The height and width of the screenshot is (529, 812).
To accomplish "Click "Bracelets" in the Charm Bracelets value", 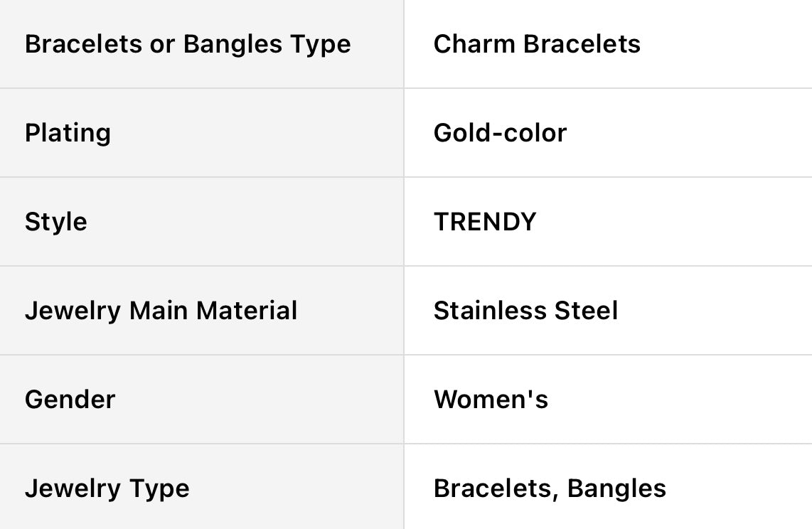I will click(582, 44).
